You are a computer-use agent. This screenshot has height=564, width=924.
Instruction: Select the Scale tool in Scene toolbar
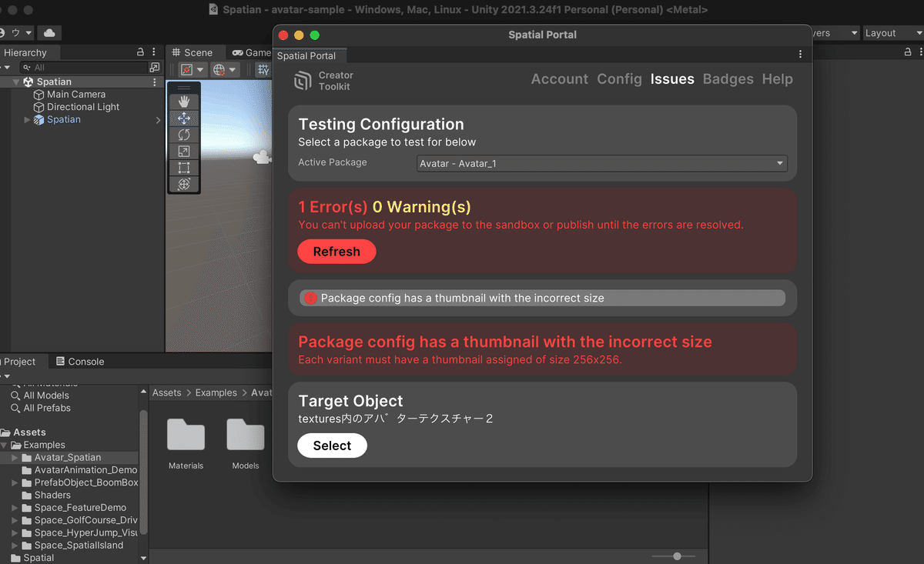point(184,152)
